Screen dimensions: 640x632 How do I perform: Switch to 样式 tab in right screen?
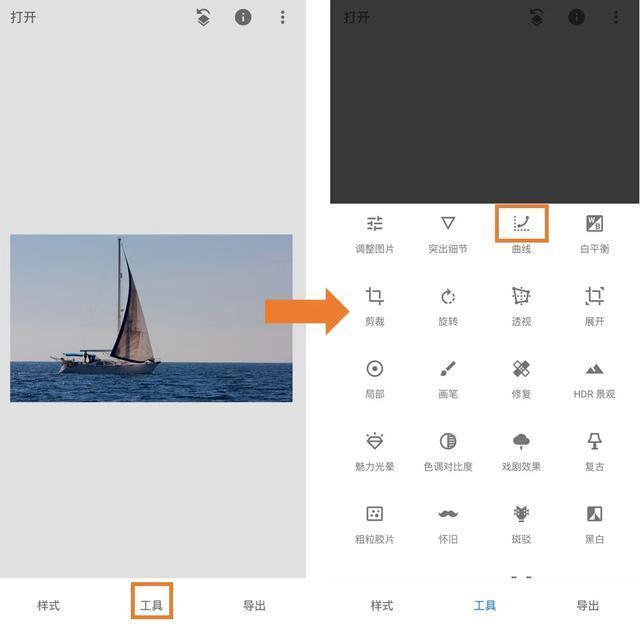click(x=382, y=605)
